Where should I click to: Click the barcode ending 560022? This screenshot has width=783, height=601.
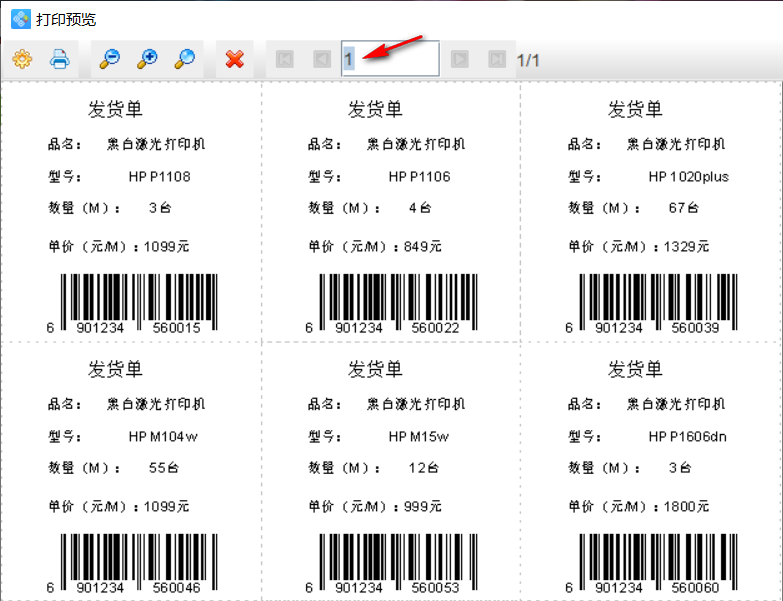(x=392, y=303)
